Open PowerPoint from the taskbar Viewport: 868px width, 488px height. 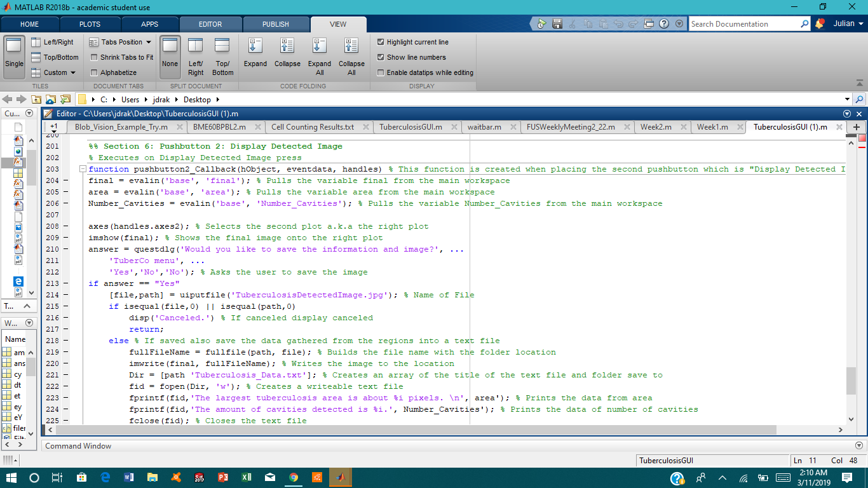tap(223, 477)
